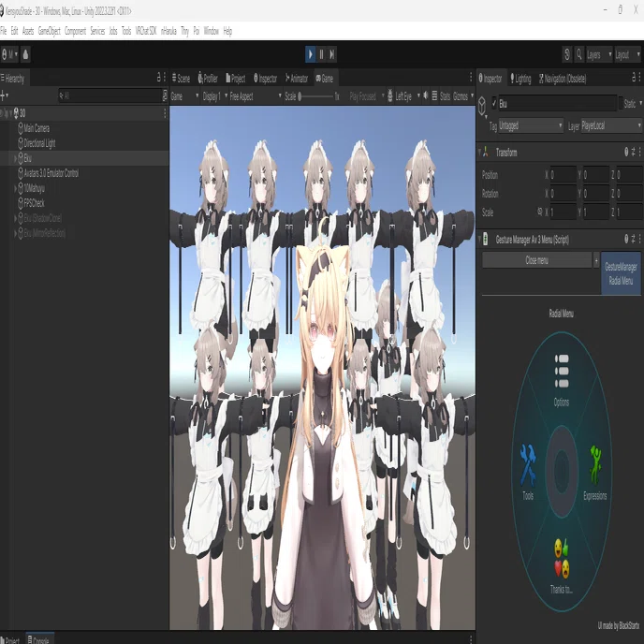This screenshot has width=644, height=644.
Task: Toggle the Hierarchy panel lock icon
Action: (x=158, y=77)
